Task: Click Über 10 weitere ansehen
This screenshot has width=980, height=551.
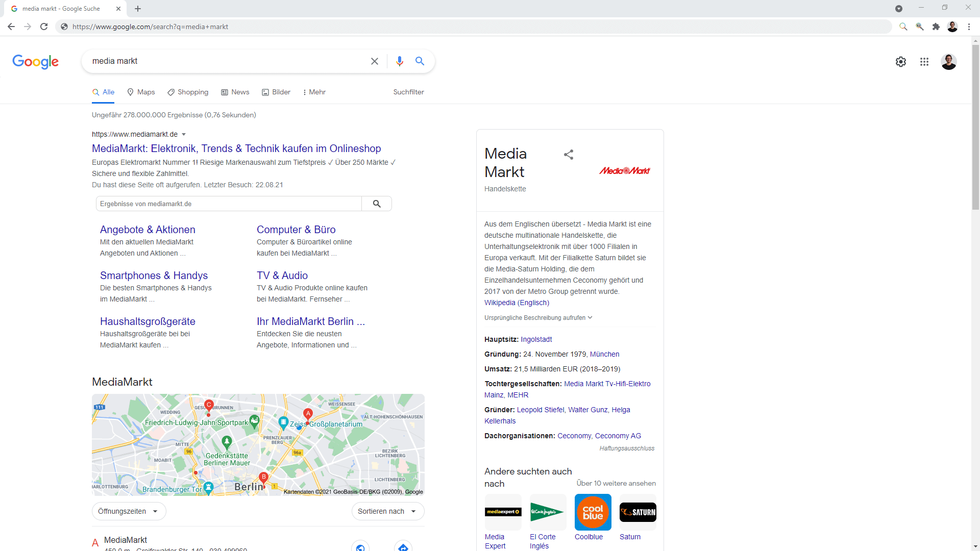Action: click(x=616, y=483)
